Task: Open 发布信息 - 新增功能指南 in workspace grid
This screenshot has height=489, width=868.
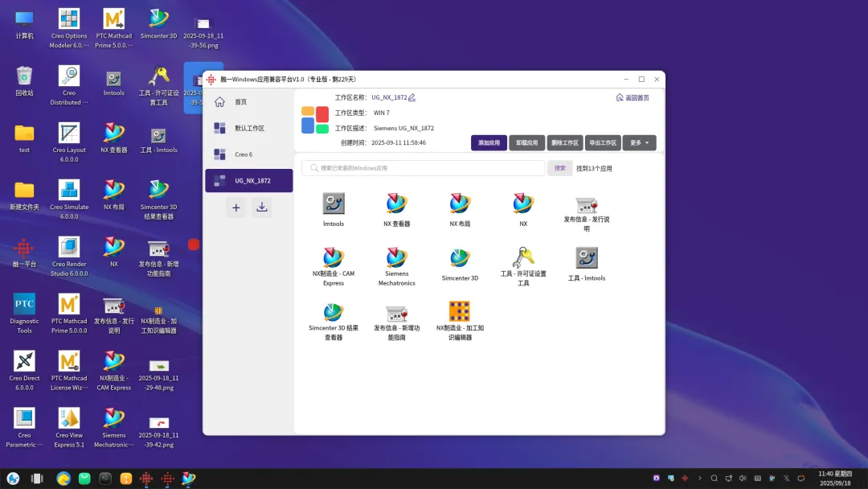Action: (396, 321)
